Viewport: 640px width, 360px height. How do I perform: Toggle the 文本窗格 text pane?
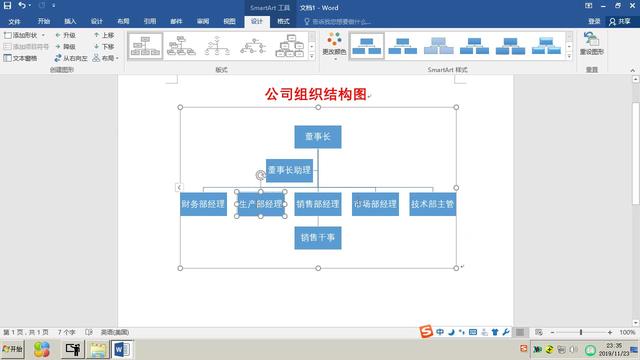20,58
